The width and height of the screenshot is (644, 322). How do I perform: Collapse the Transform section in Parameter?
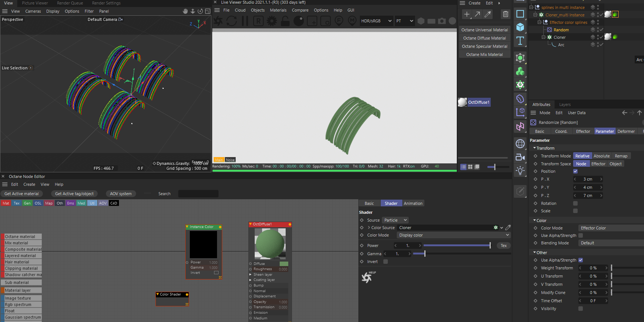pos(535,148)
